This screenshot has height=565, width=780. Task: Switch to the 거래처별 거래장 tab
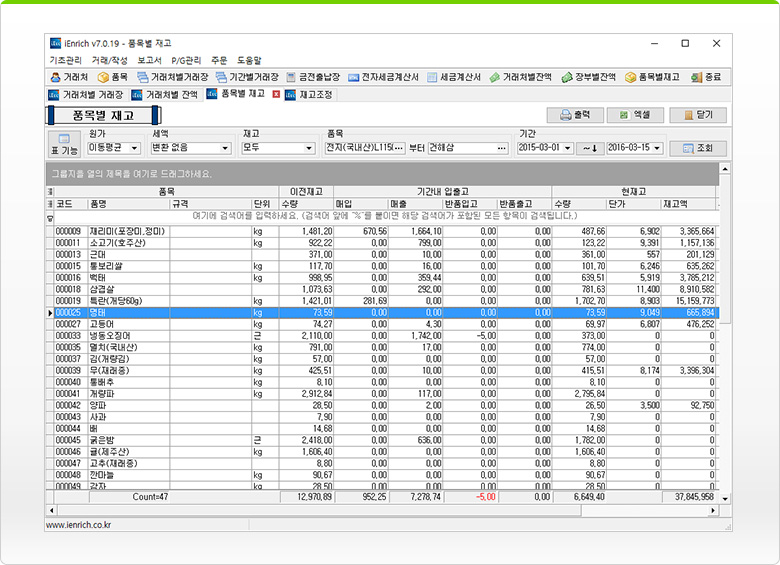pos(86,94)
